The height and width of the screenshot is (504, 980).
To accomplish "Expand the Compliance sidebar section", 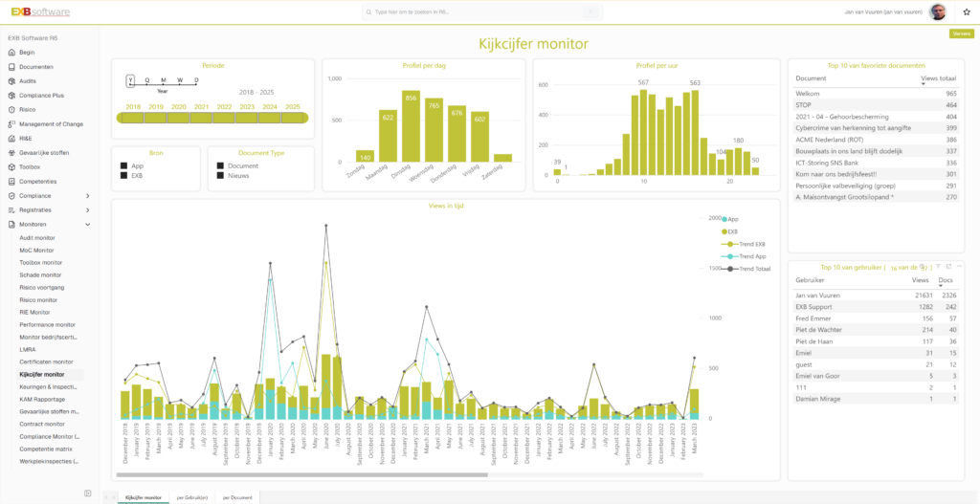I will tap(88, 196).
